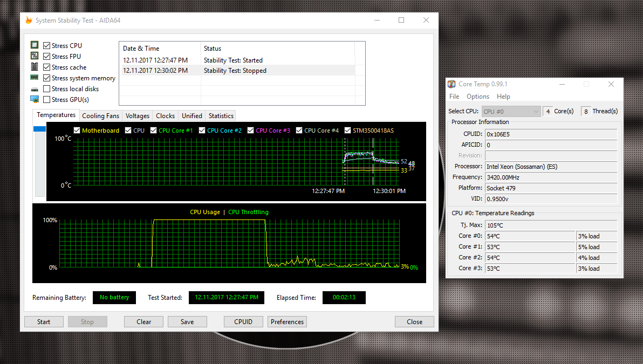Select the Temperatures tab
643x364 pixels.
[x=56, y=115]
